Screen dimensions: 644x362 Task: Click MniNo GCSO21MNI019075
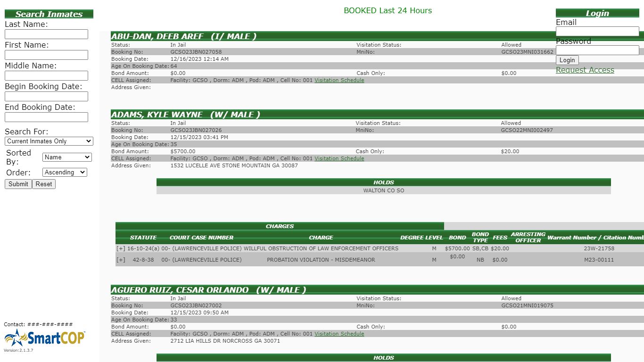point(528,305)
